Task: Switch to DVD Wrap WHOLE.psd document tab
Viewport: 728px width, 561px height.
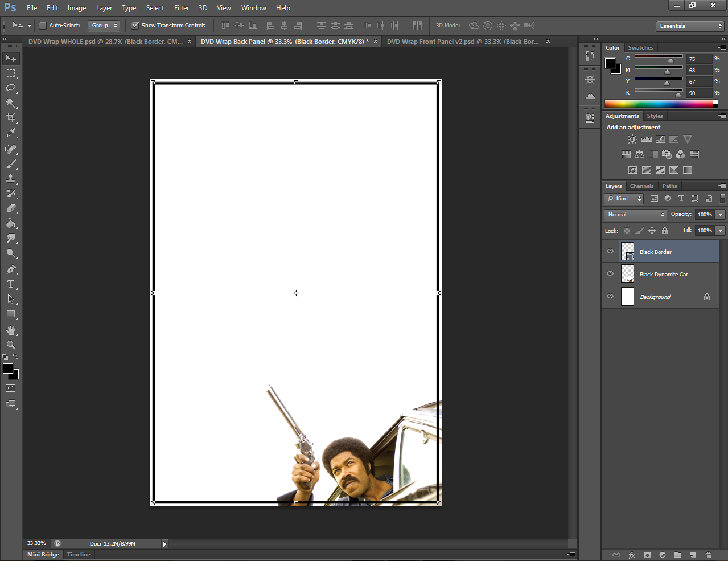Action: pos(105,42)
